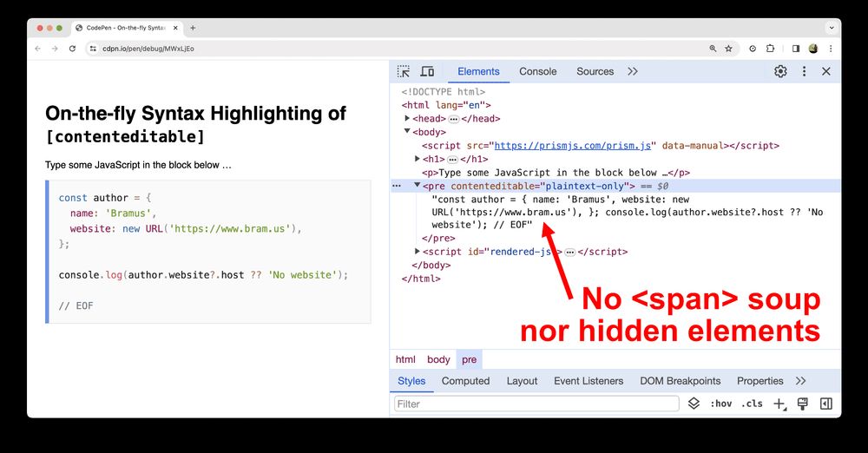Go forward in browser history
This screenshot has height=453, width=868.
point(55,49)
